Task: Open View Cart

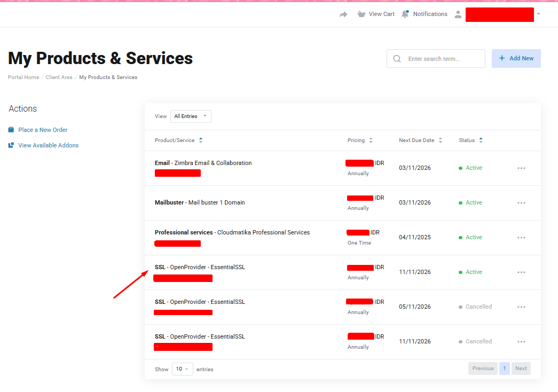Action: [376, 14]
